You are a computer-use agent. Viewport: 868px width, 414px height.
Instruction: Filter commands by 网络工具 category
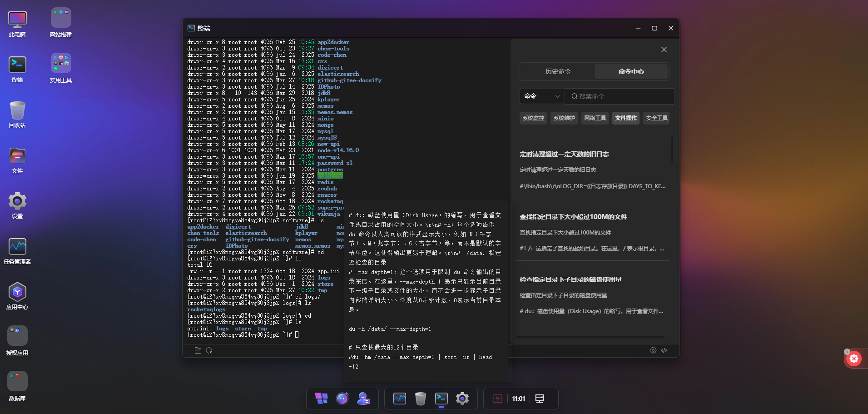(x=595, y=118)
